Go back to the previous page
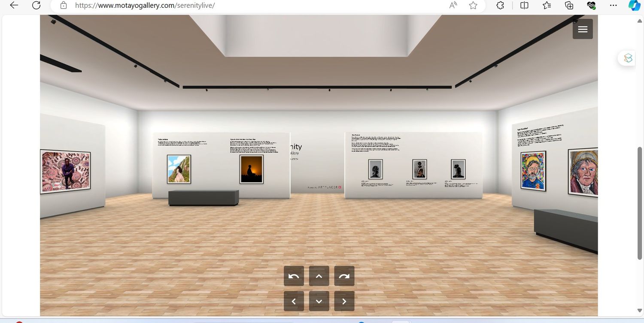 click(14, 5)
